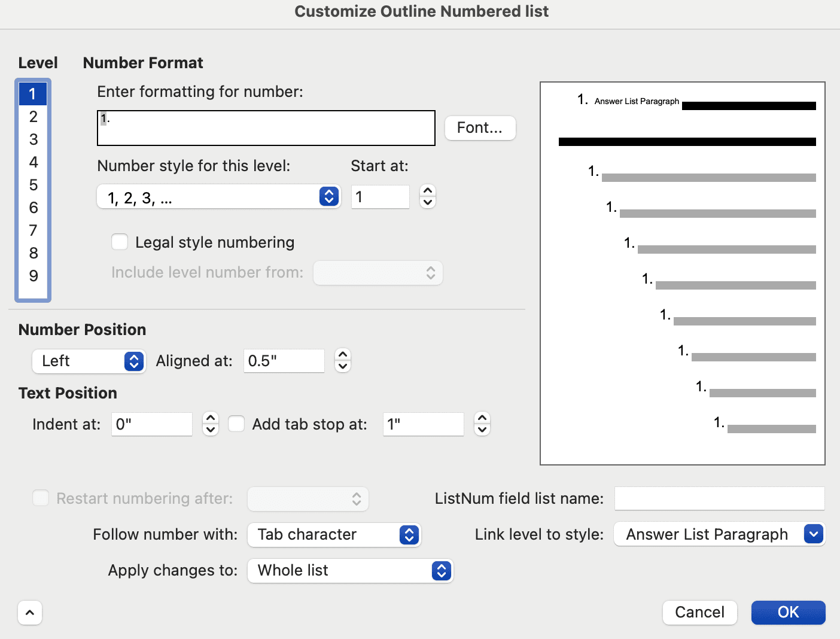Decrease Indent at value with the stepper
This screenshot has height=639, width=840.
(210, 430)
